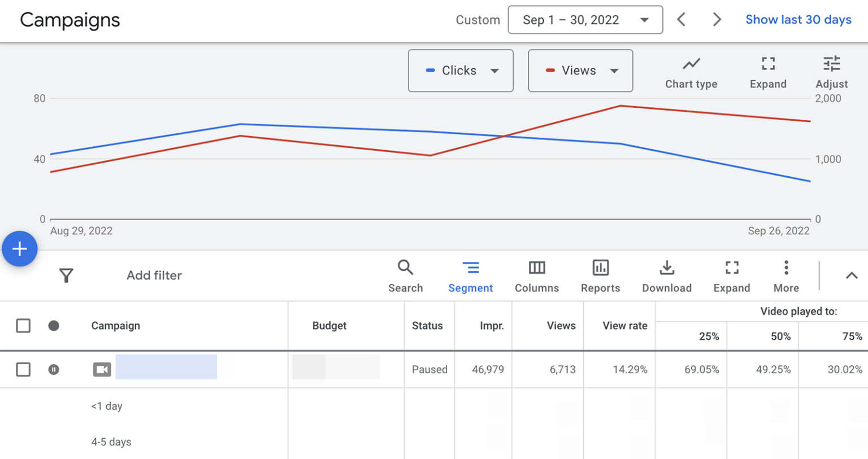Click the video campaign camera icon

(102, 369)
